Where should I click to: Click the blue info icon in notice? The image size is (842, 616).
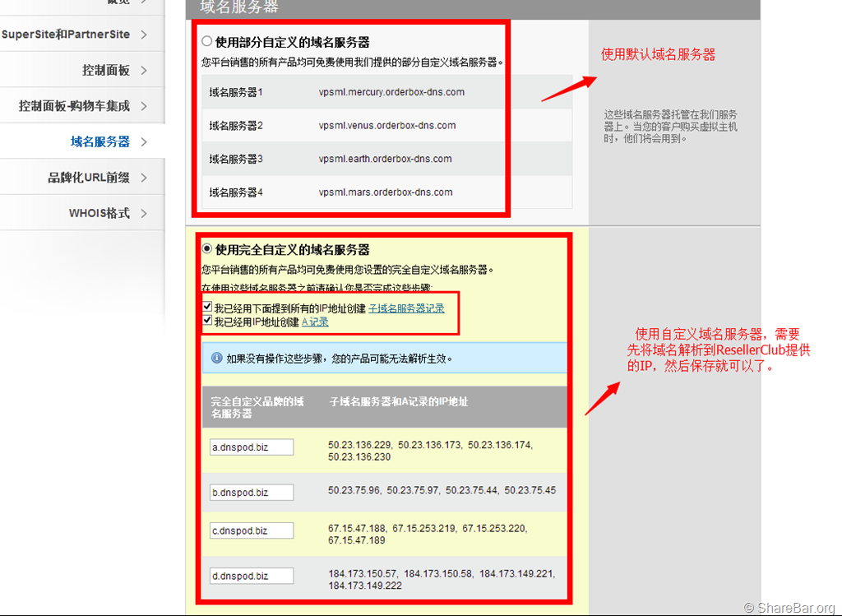217,359
